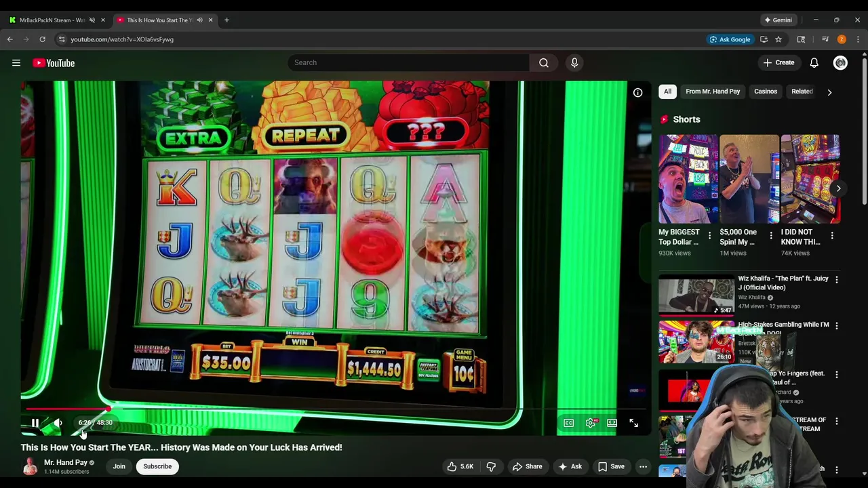Share this video

pyautogui.click(x=528, y=466)
